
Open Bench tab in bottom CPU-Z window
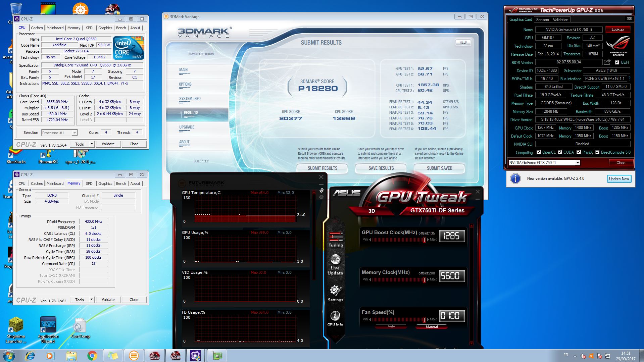pos(121,184)
